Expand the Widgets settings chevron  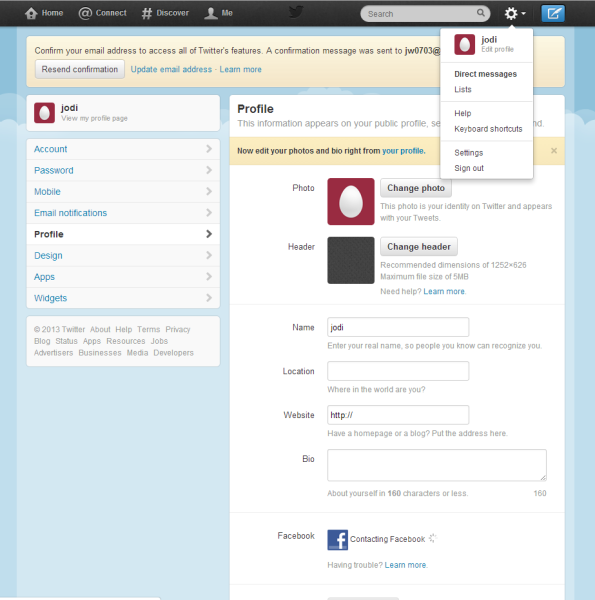209,298
